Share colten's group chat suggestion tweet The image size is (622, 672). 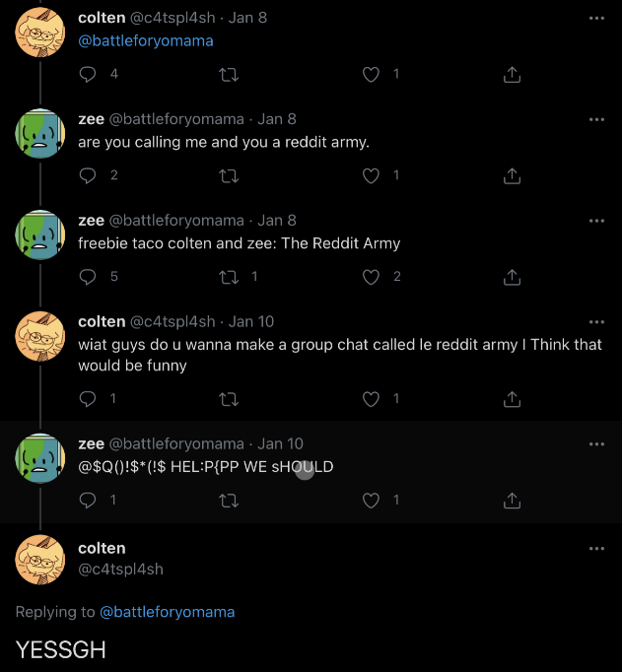tap(512, 399)
